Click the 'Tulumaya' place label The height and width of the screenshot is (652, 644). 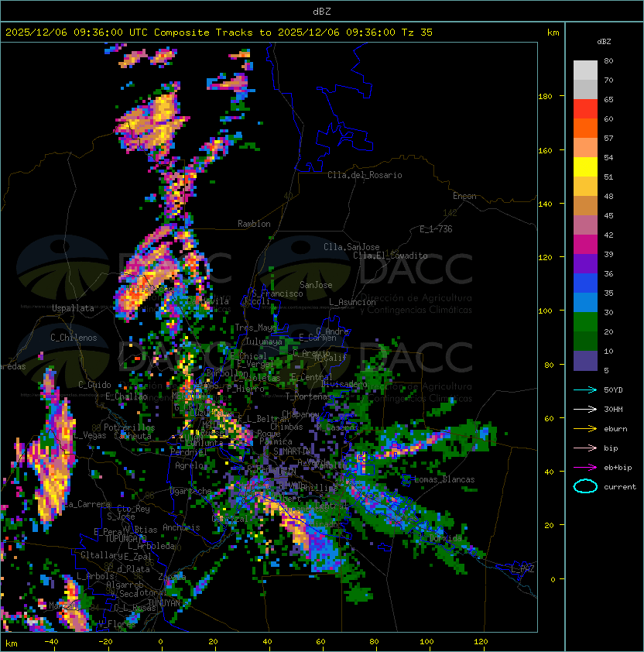pos(264,341)
